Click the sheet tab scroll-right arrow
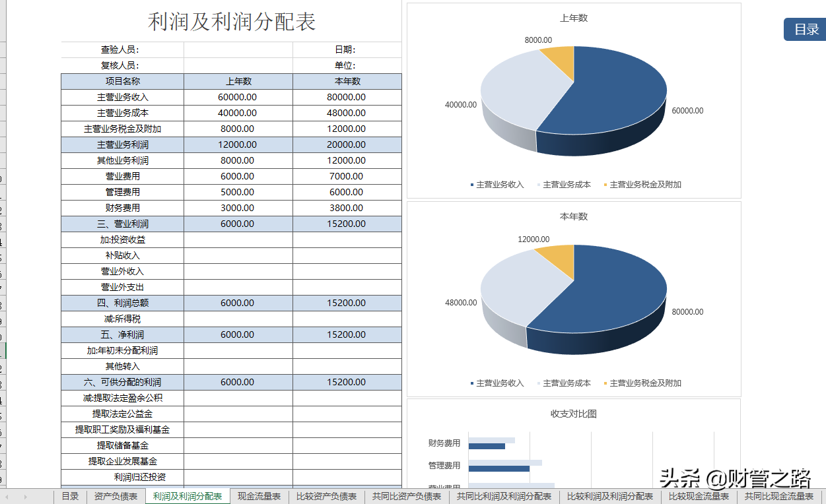The width and height of the screenshot is (826, 504). tap(25, 497)
